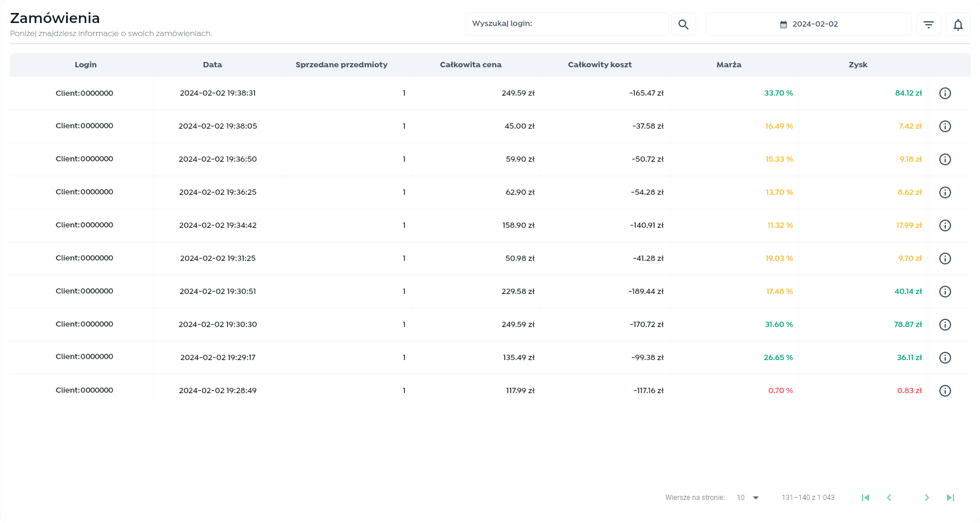Click total cost -165.47 zł
This screenshot has width=980, height=523.
coord(646,93)
